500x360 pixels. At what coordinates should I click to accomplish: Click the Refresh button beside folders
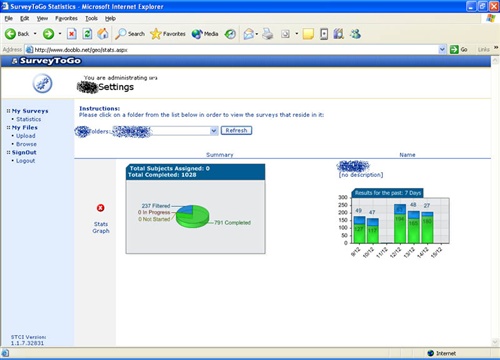236,130
